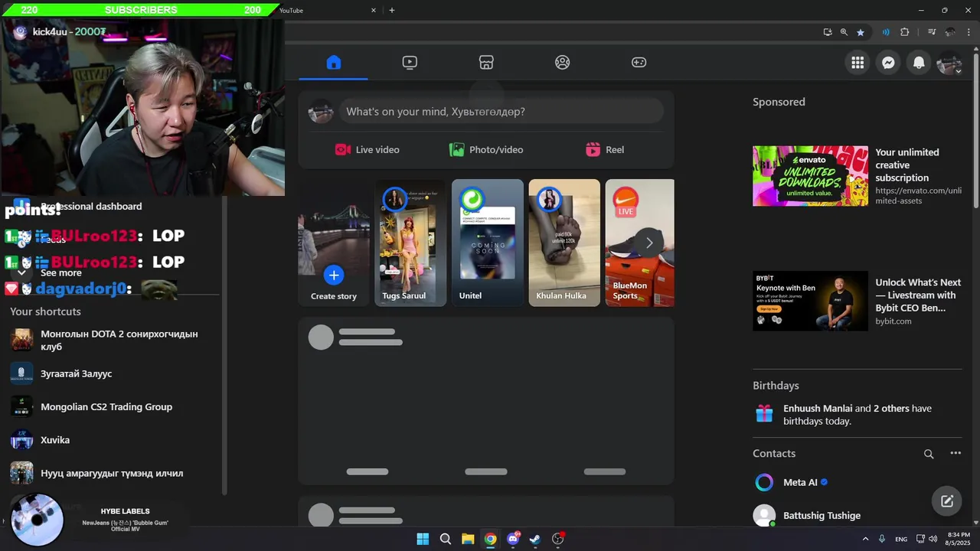This screenshot has width=980, height=551.
Task: Open the Envato sponsored ad
Action: click(x=857, y=176)
